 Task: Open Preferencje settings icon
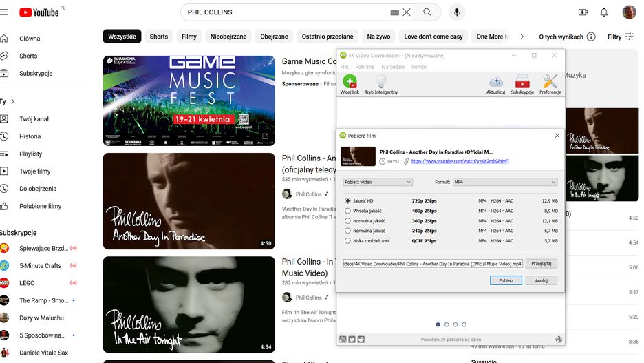pos(550,82)
